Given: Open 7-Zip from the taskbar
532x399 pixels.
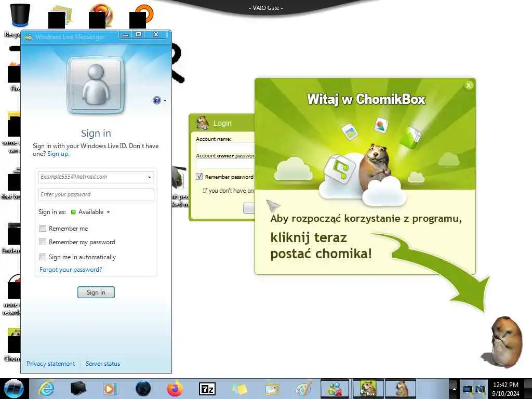Looking at the screenshot, I should point(207,389).
